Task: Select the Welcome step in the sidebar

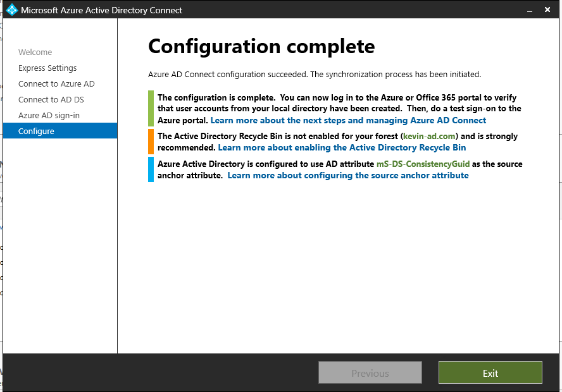Action: 35,52
